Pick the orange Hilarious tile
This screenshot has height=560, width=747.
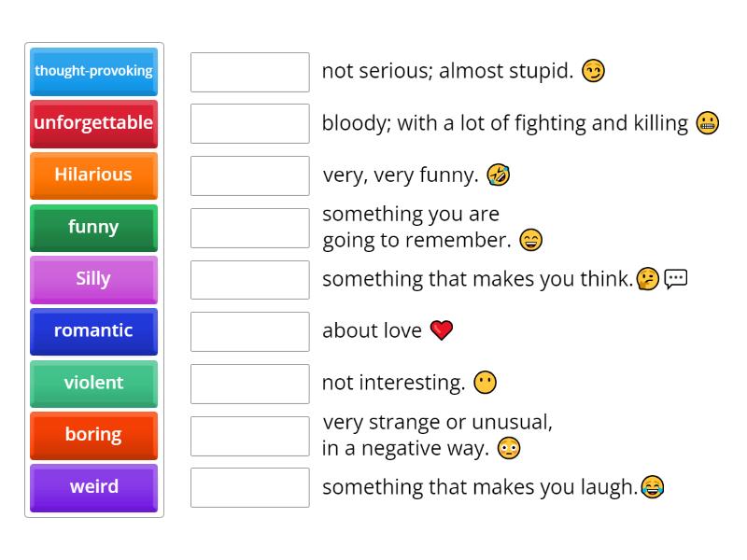pos(93,175)
